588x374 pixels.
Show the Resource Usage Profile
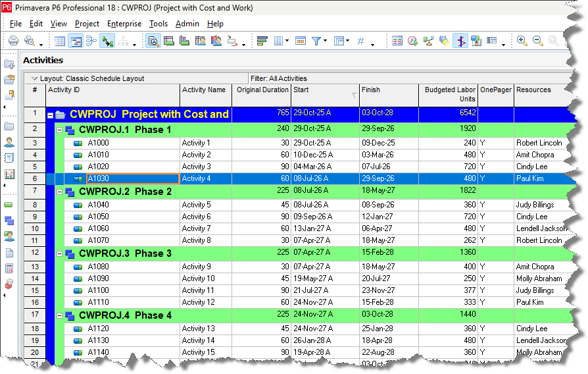(216, 41)
